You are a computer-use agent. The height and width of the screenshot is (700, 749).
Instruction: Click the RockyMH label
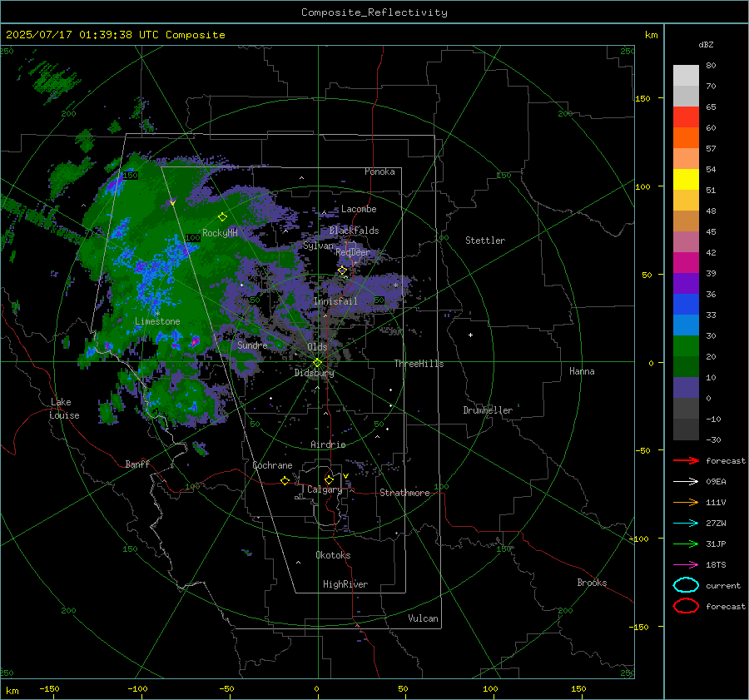pos(220,233)
